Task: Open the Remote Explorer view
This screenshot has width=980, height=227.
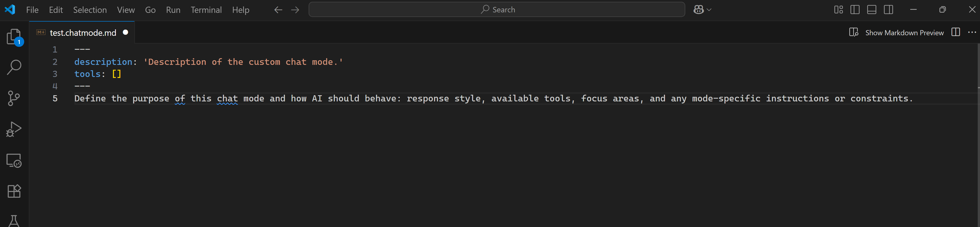Action: coord(14,160)
